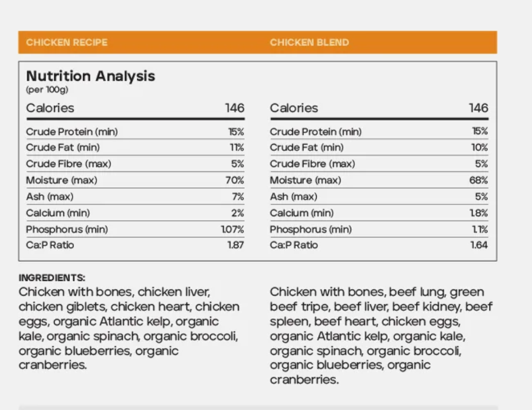Click the "per 100g" note

coord(47,90)
